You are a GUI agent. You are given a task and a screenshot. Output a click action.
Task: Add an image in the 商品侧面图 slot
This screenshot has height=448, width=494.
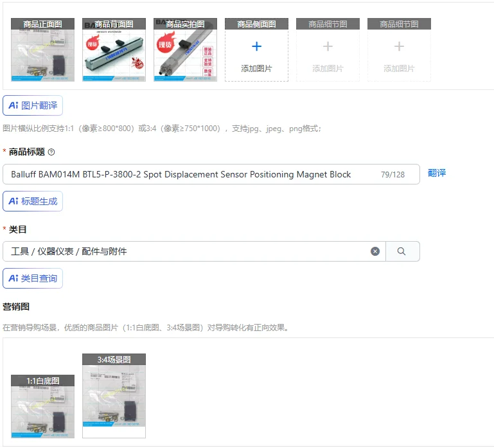(x=256, y=49)
